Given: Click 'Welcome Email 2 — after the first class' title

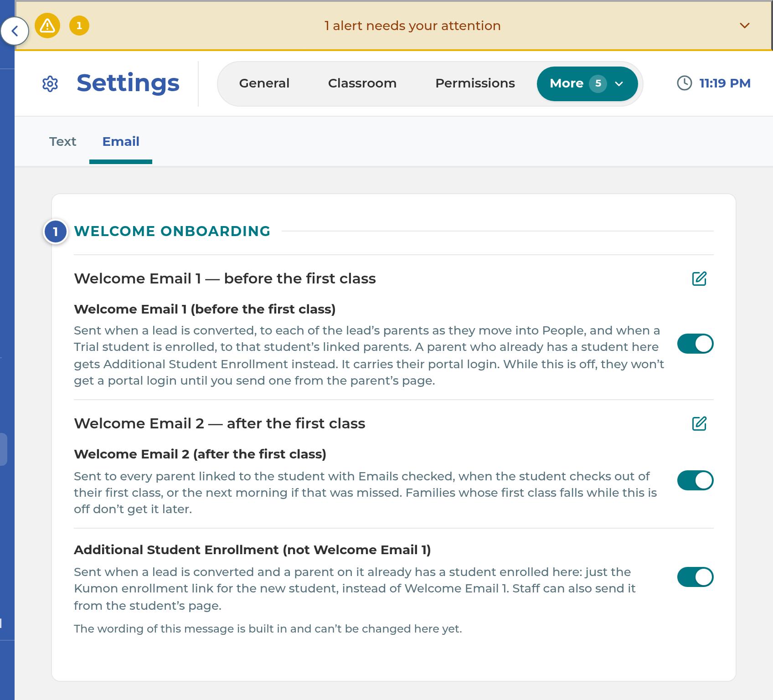Looking at the screenshot, I should [x=220, y=423].
